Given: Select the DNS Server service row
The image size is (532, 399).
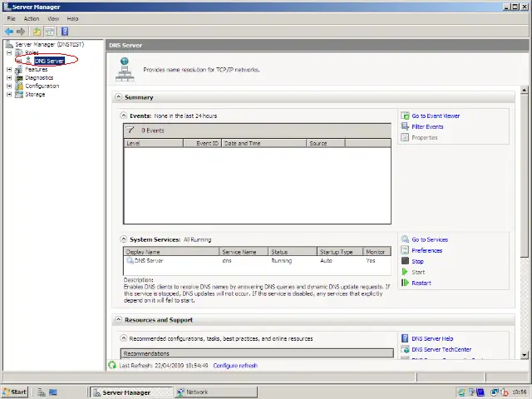Looking at the screenshot, I should (257, 260).
